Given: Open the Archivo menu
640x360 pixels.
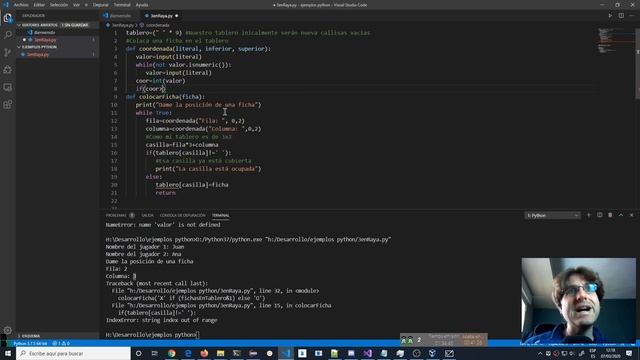Looking at the screenshot, I should [21, 5].
